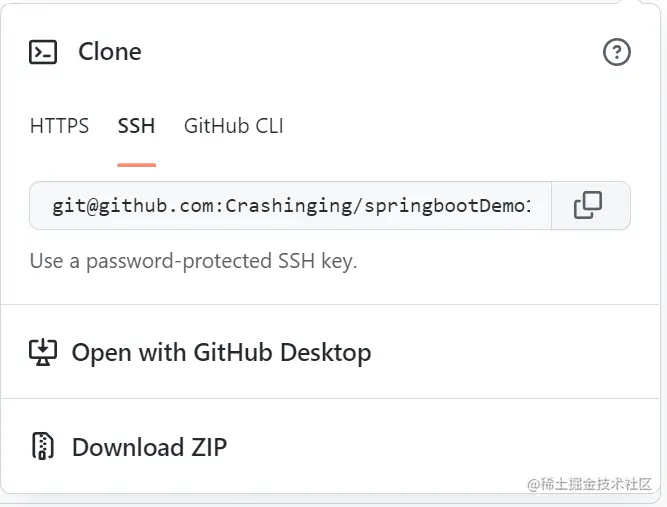Screen dimensions: 667x507
Task: Open with GitHub Desktop
Action: click(x=221, y=352)
